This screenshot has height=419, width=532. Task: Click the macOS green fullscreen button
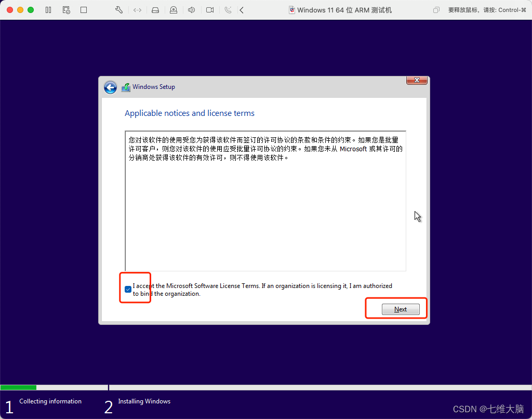coord(31,10)
